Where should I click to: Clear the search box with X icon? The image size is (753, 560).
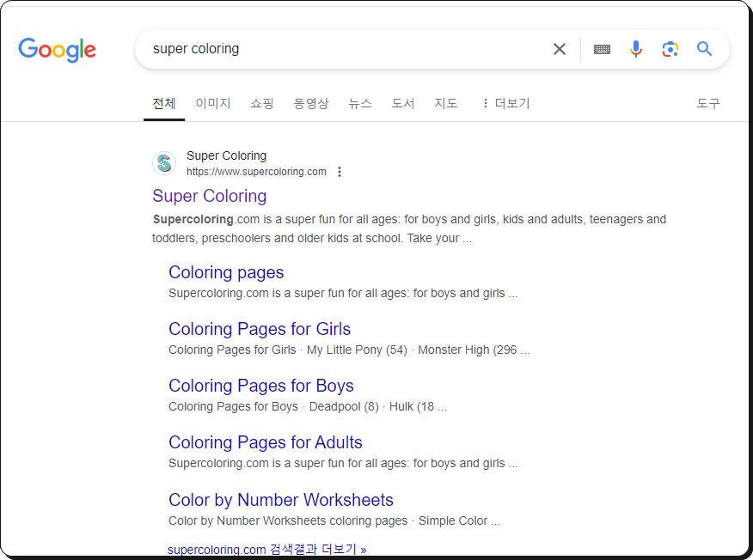[559, 49]
